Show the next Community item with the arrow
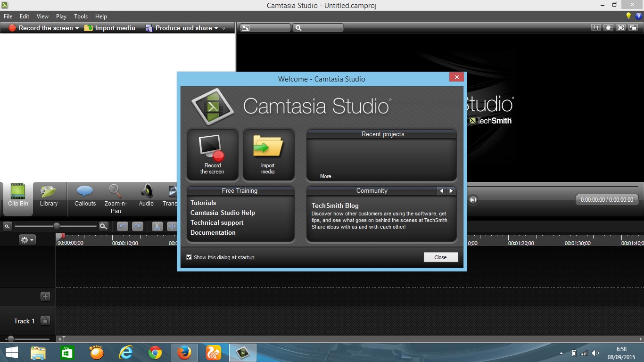 point(451,191)
